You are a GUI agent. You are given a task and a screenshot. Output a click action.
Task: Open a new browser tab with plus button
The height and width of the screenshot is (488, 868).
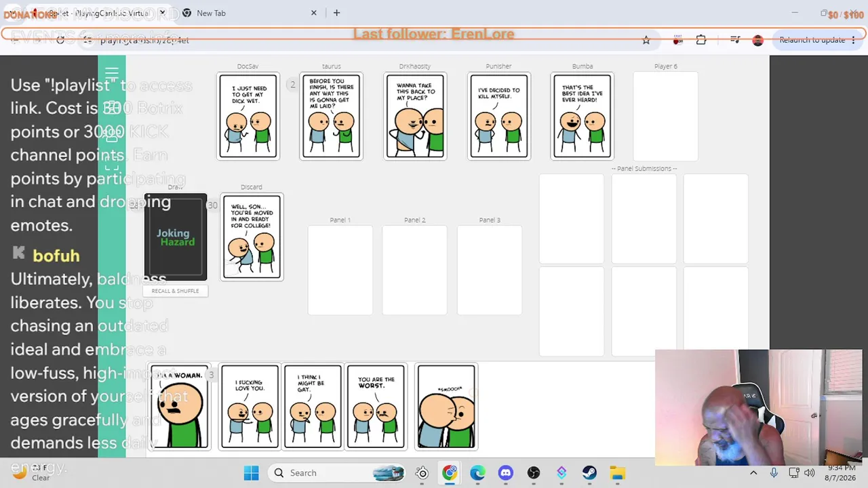[336, 13]
